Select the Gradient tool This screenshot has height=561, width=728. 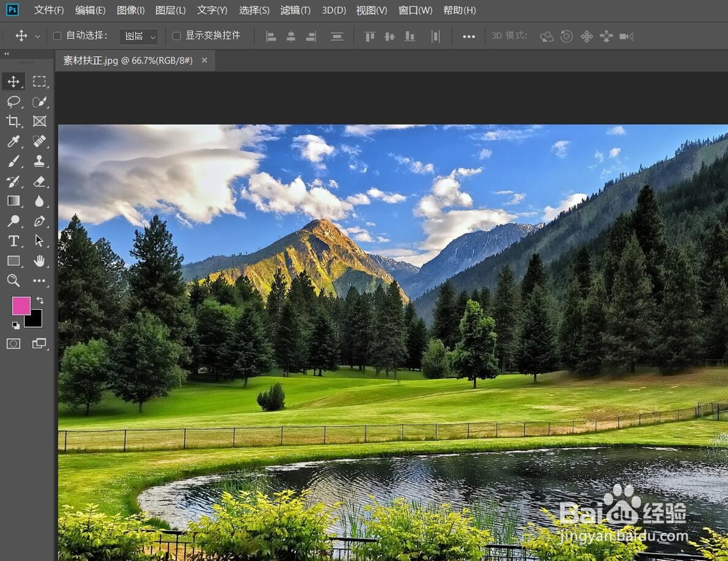pos(13,201)
